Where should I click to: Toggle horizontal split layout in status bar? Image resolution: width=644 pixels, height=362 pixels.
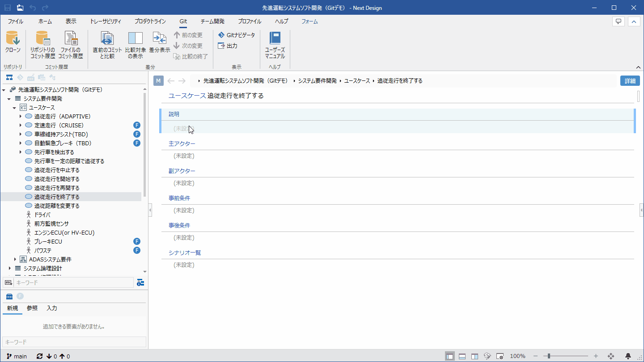click(x=462, y=356)
